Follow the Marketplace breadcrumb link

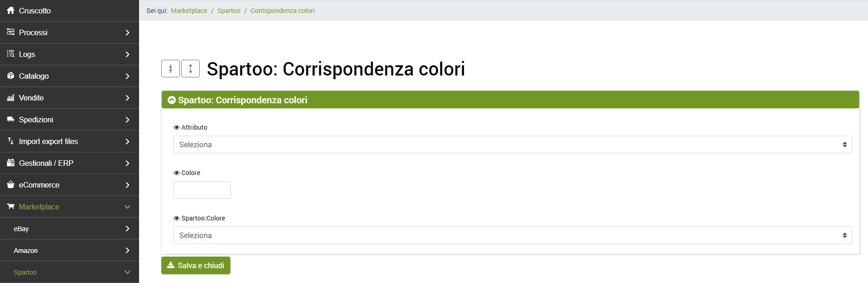click(x=189, y=11)
